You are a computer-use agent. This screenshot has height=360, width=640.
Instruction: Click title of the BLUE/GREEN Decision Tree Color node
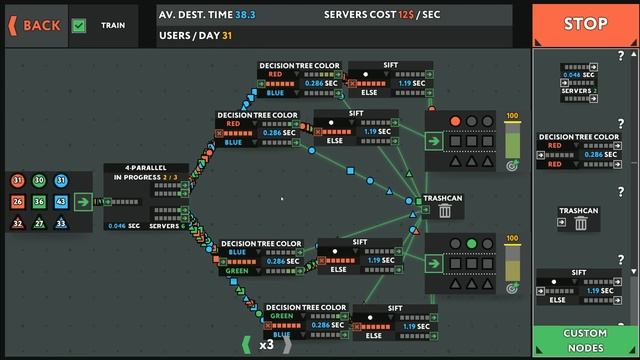pos(261,244)
